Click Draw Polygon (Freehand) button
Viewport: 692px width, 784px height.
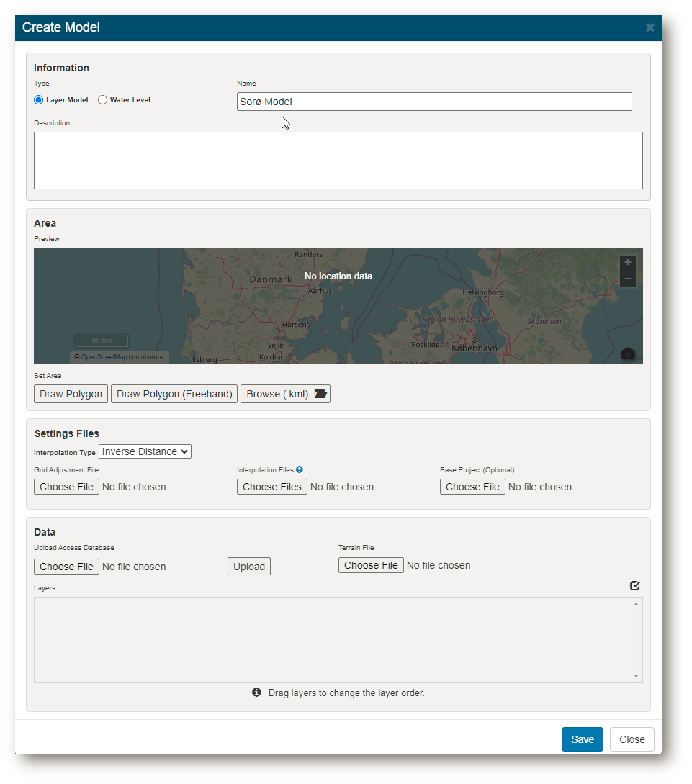(174, 394)
